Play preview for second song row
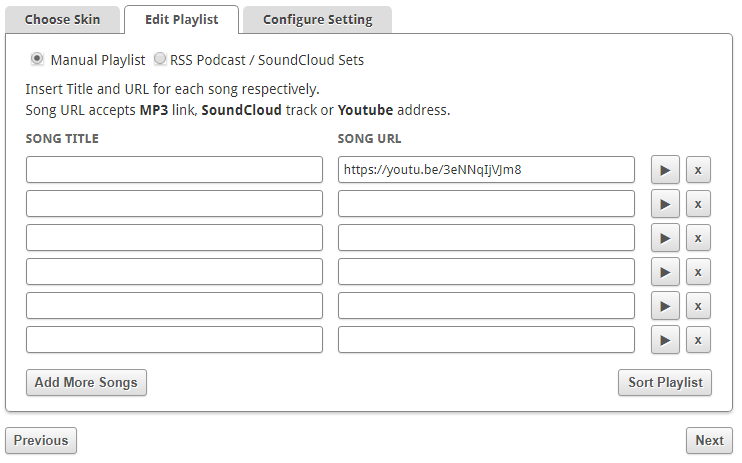 [x=665, y=204]
